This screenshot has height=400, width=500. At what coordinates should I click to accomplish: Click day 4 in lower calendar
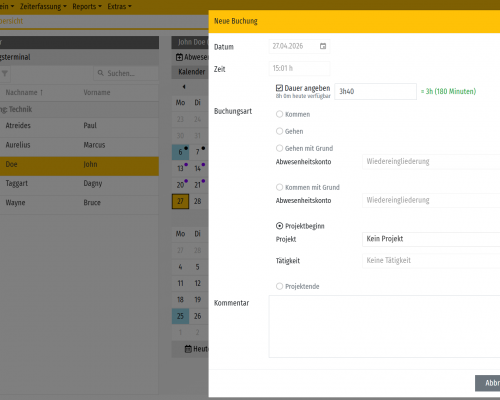pos(180,267)
